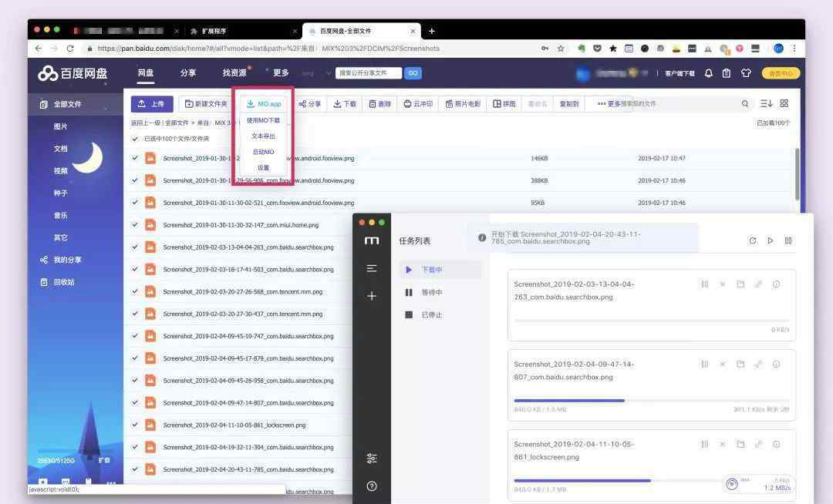Show info for 263_com.baidu.searchbox.png download

tap(776, 284)
